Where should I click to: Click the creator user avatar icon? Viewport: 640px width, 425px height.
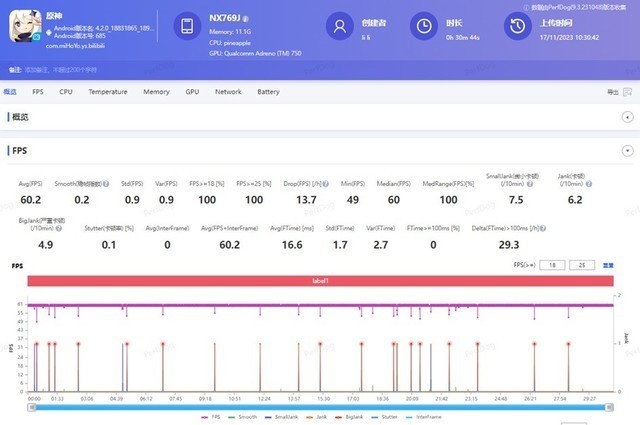pos(343,27)
